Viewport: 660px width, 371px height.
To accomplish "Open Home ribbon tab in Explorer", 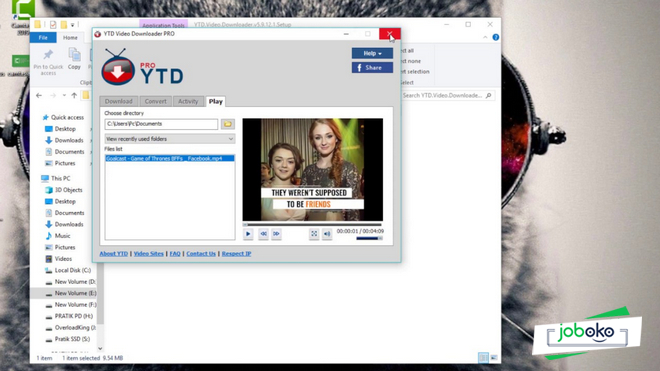I will [x=70, y=37].
